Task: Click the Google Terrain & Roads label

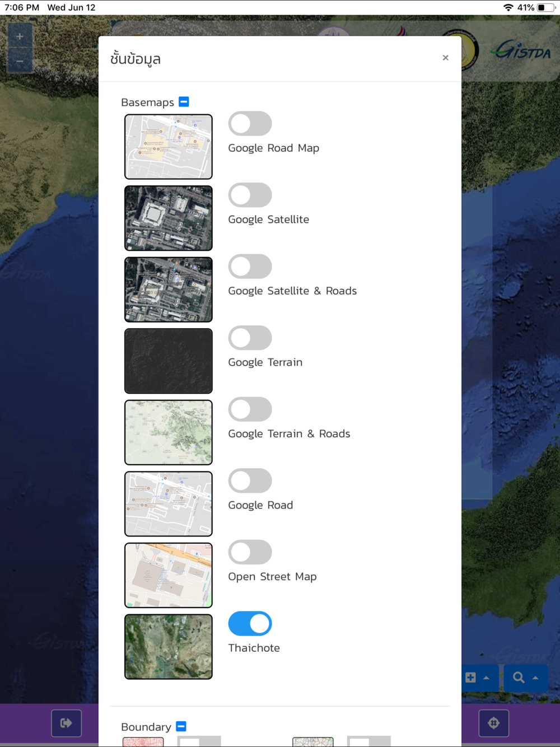Action: [x=289, y=433]
